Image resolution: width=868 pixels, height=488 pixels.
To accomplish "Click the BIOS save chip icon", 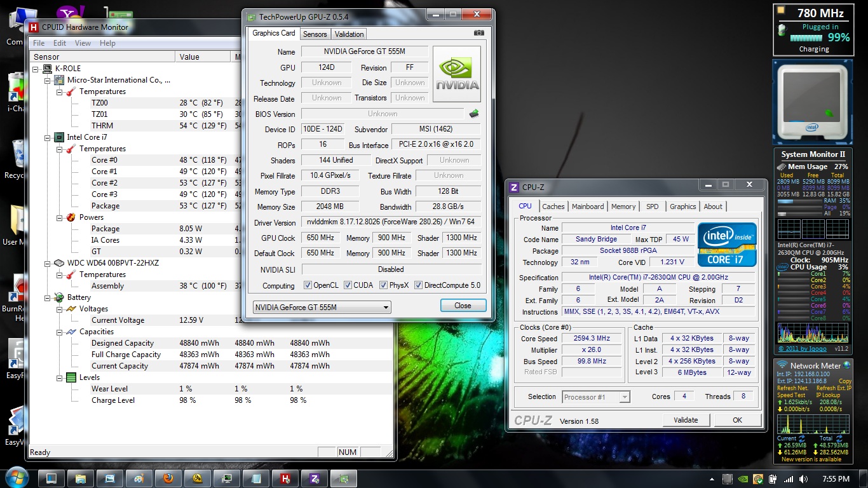I will [x=474, y=114].
